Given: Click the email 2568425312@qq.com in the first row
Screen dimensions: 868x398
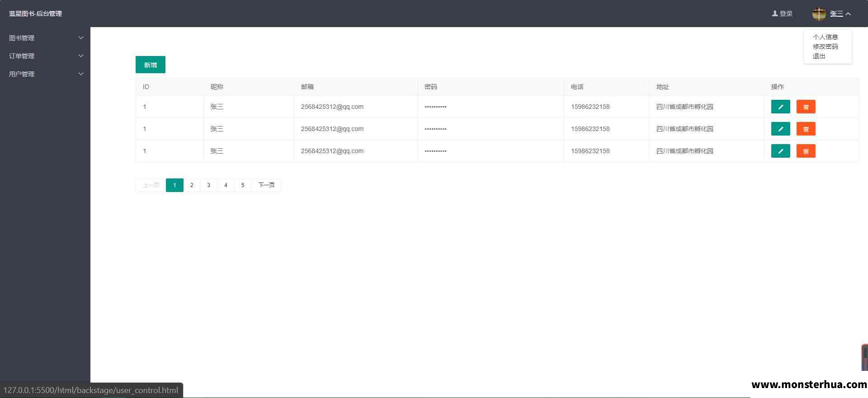Looking at the screenshot, I should click(332, 107).
